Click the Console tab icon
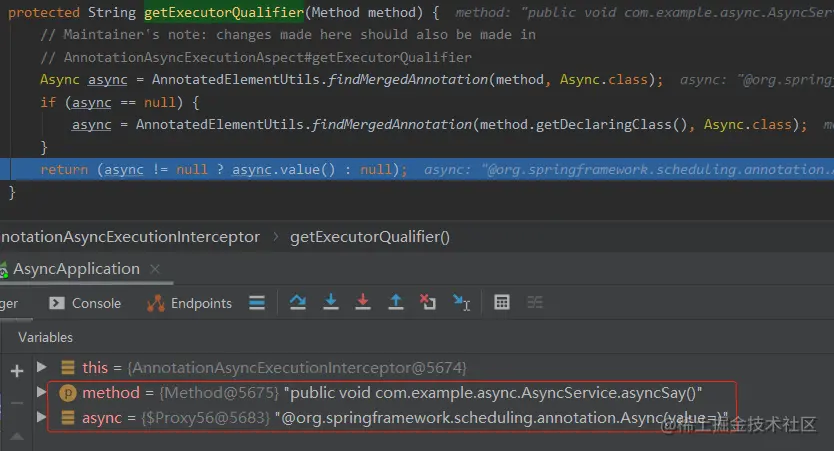Image resolution: width=834 pixels, height=451 pixels. [x=56, y=303]
